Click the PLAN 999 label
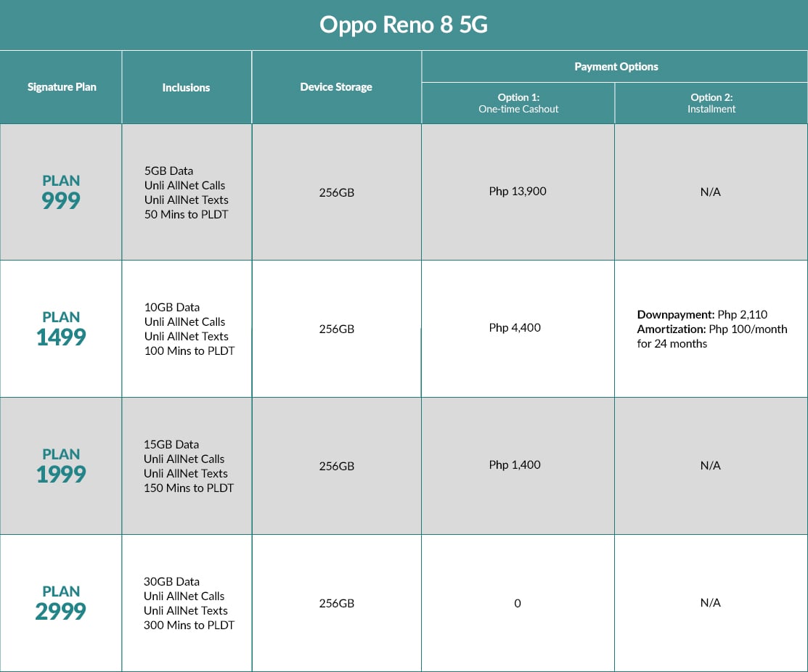Screen dimensions: 808x672 [60, 192]
